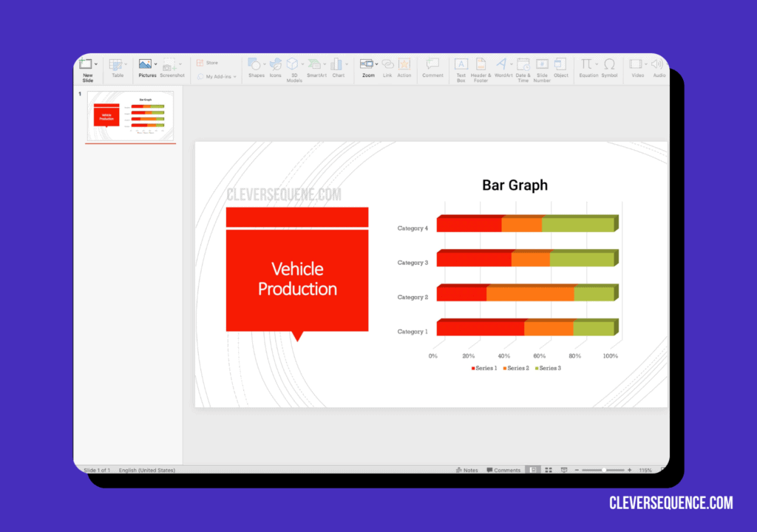Select slide 1 thumbnail in the panel

point(130,115)
